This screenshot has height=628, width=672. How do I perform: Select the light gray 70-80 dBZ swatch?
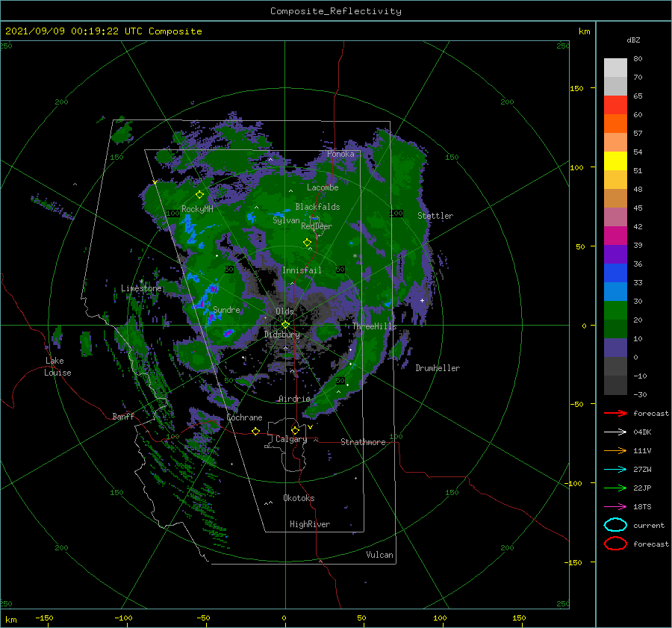615,68
